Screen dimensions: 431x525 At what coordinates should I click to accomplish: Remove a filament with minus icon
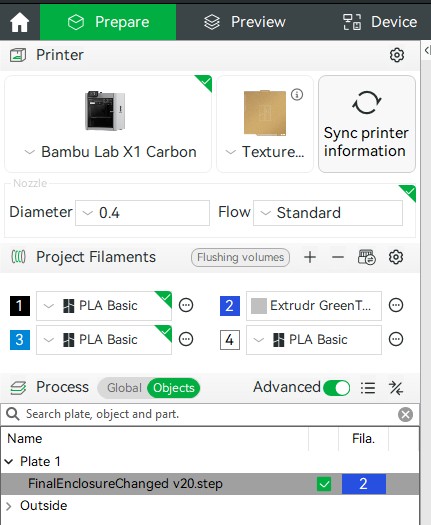[338, 257]
